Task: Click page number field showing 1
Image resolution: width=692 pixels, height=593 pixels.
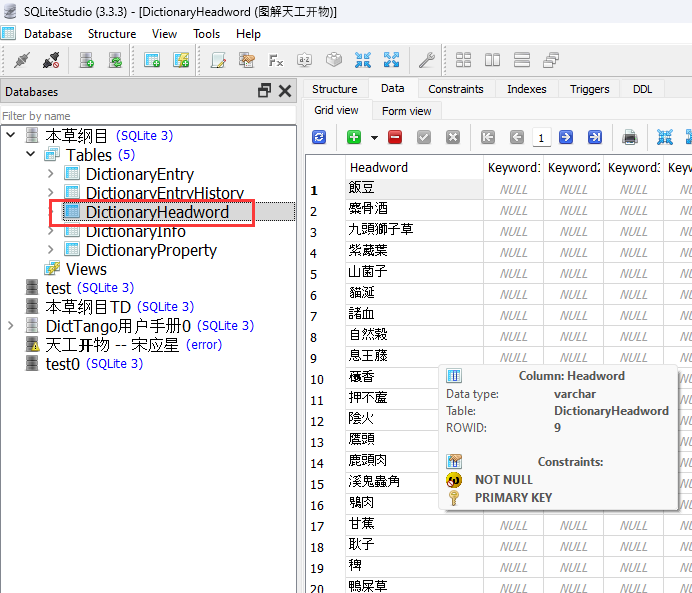Action: click(x=541, y=138)
